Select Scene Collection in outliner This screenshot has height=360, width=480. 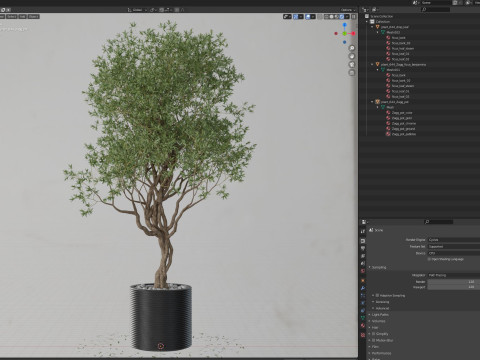click(x=382, y=16)
